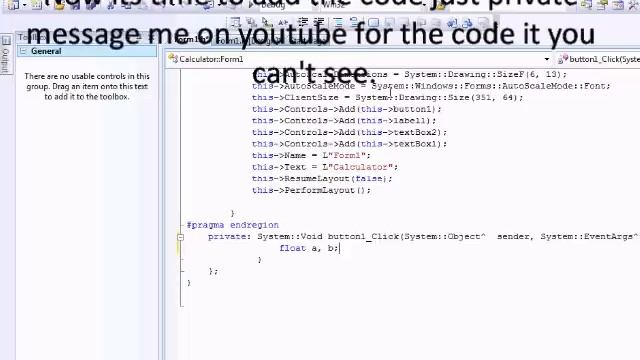
Task: Click line 'this->Controls->Add(this->button1);'
Action: 347,109
